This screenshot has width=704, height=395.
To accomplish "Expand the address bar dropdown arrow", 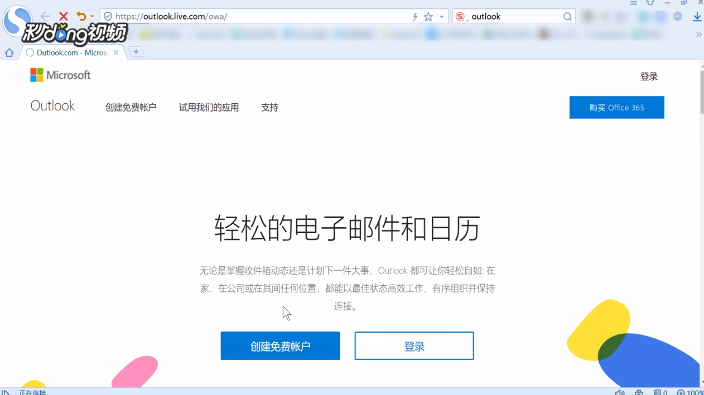I will pyautogui.click(x=441, y=17).
